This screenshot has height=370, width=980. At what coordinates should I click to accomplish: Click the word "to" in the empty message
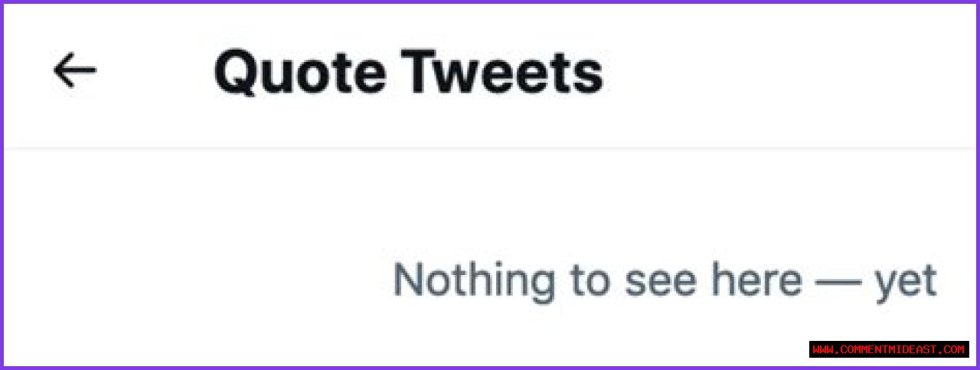point(589,280)
